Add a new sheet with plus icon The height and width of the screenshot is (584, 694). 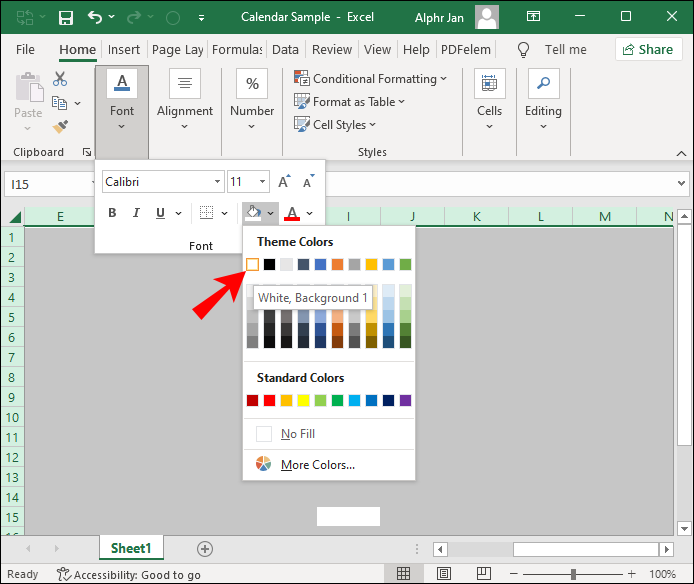click(x=205, y=548)
